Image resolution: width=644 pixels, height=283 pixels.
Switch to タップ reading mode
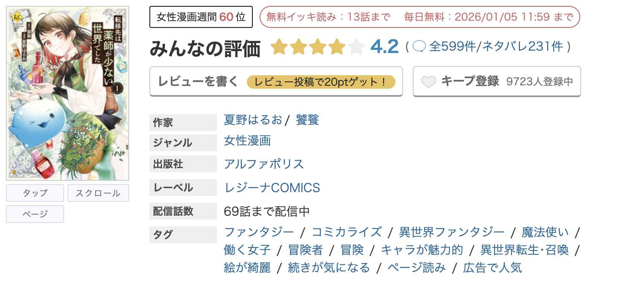(x=35, y=193)
